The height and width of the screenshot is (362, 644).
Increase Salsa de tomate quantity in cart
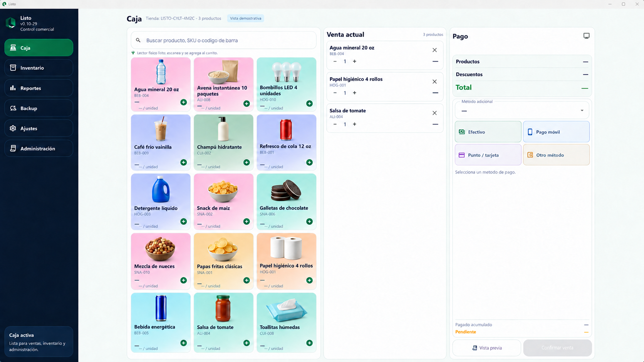coord(355,124)
